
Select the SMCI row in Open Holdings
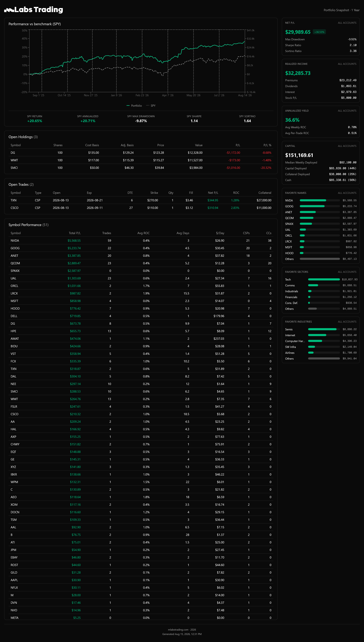141,168
